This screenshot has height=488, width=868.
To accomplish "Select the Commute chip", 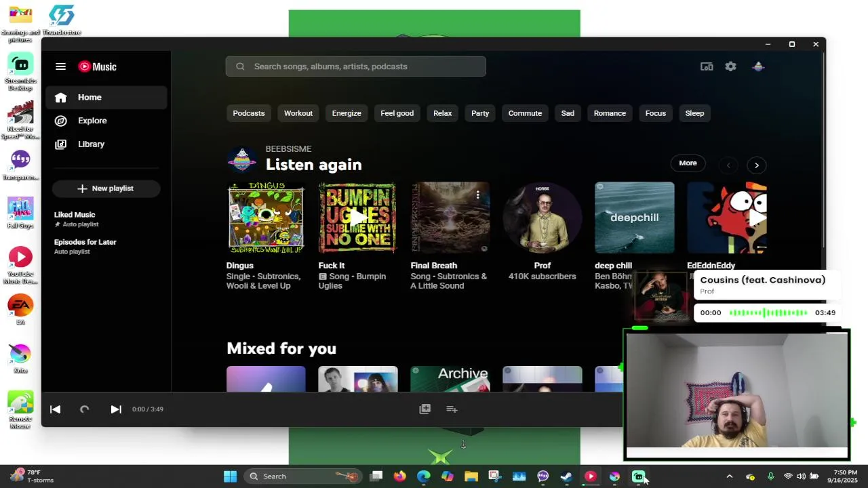I will pos(525,113).
